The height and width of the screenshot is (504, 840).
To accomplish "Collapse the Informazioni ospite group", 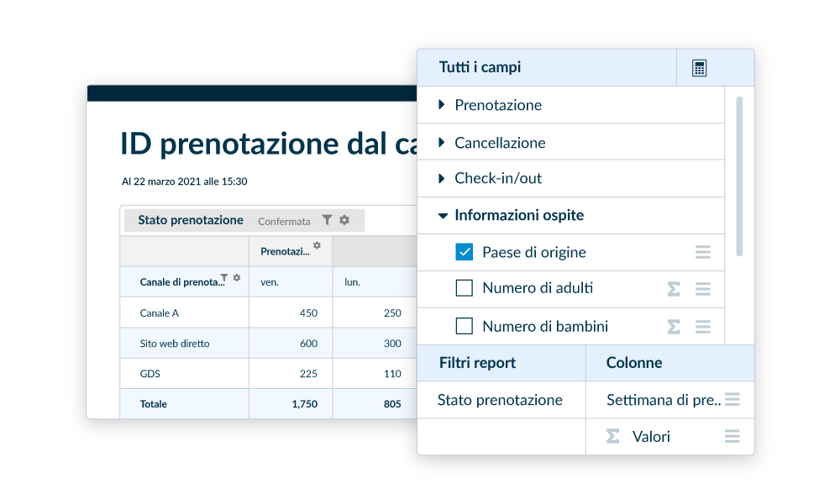I will pyautogui.click(x=443, y=216).
